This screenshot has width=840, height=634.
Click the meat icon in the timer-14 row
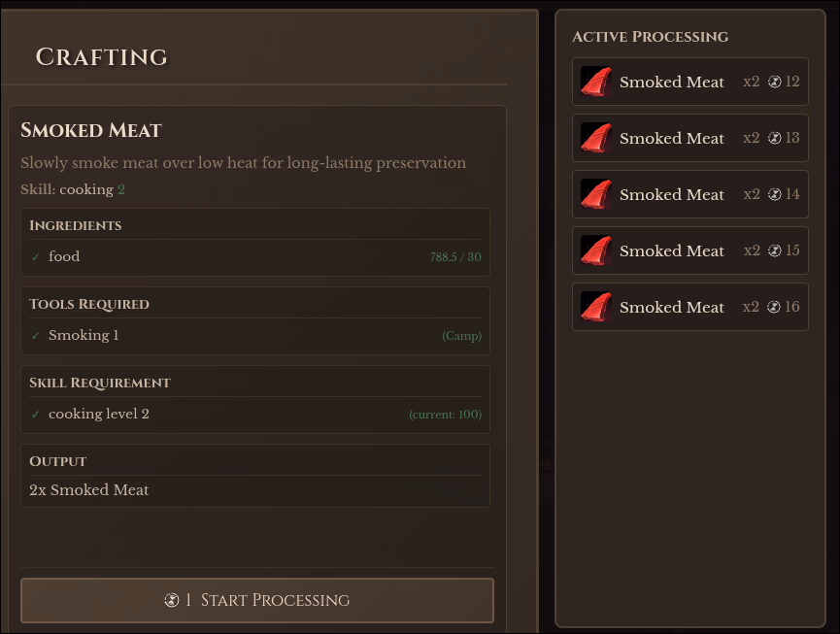[x=595, y=194]
